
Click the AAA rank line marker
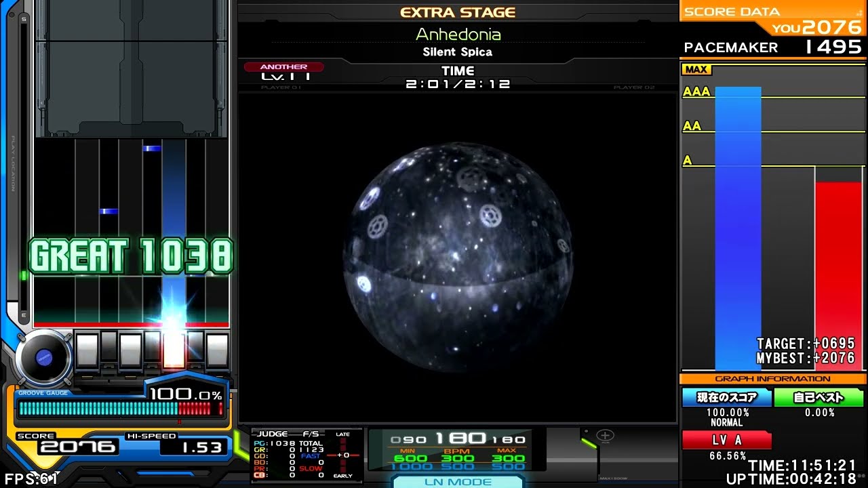tap(696, 91)
